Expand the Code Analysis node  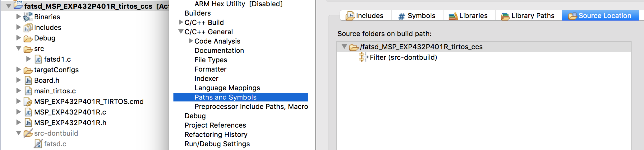[x=191, y=41]
